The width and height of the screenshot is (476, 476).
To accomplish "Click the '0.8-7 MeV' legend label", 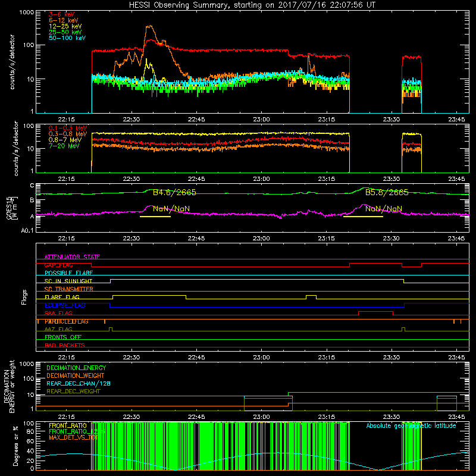I will pyautogui.click(x=65, y=140).
